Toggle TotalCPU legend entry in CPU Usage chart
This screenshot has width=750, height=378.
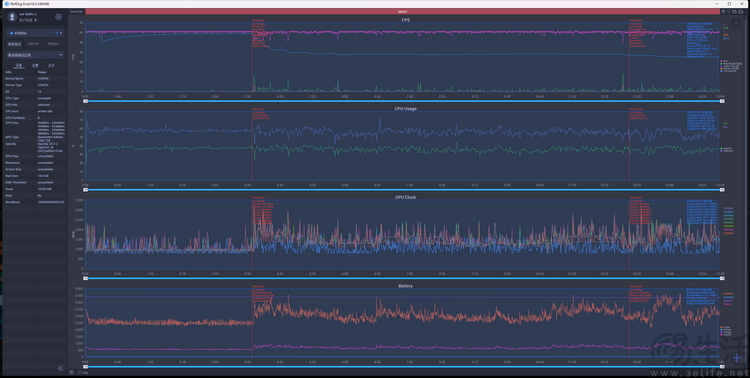pyautogui.click(x=727, y=151)
